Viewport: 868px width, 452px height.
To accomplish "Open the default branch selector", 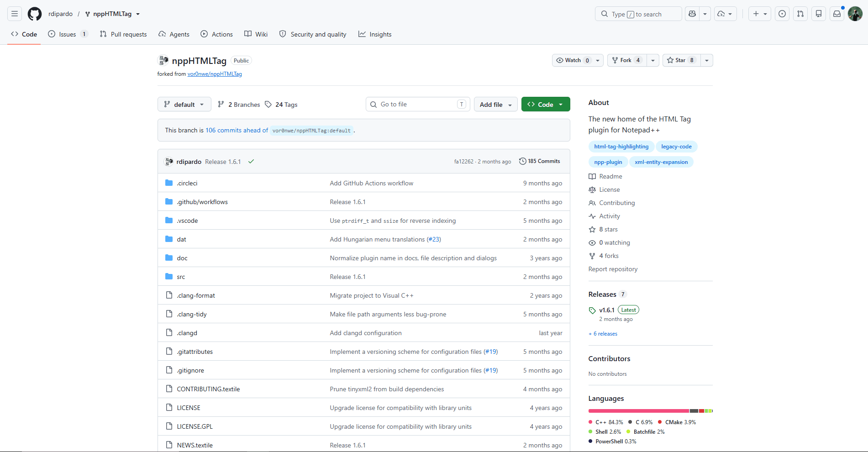I will click(184, 105).
